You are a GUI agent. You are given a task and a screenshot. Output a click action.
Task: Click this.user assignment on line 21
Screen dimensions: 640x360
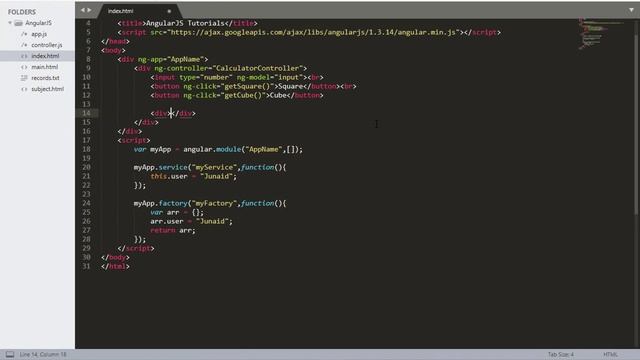(x=193, y=176)
